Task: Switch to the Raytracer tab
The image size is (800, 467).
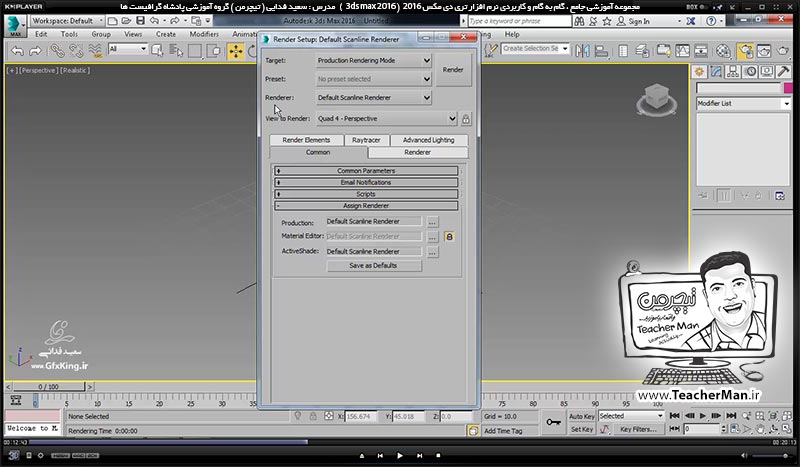Action: (x=366, y=140)
